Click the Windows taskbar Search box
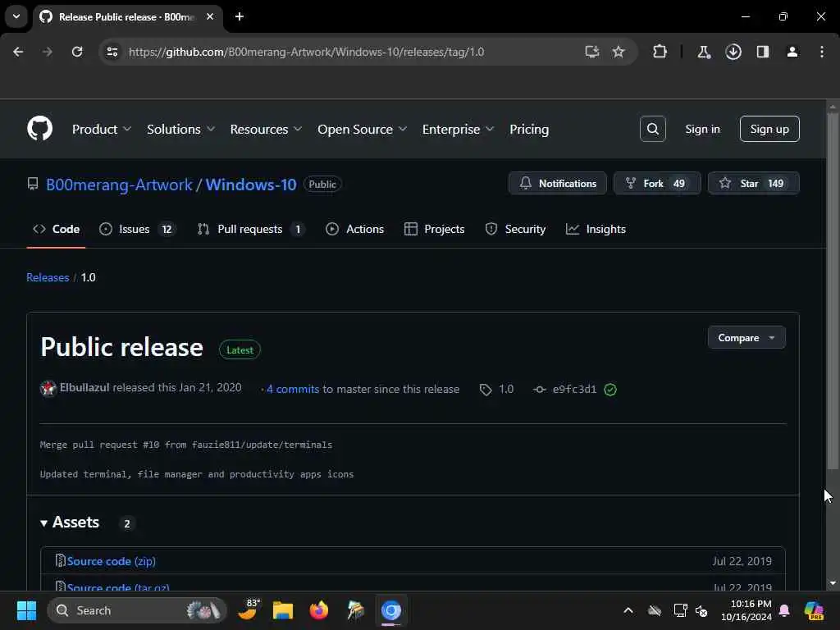Viewport: 840px width, 630px height. coord(137,610)
